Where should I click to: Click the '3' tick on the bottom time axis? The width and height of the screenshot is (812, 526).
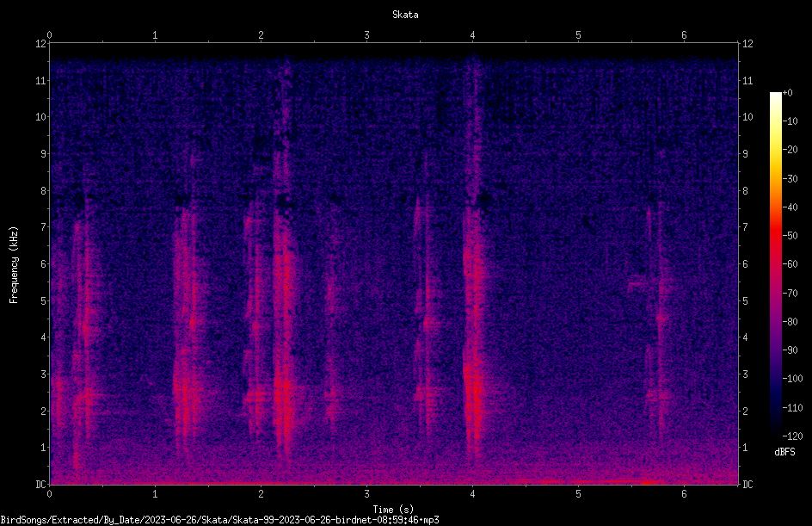pyautogui.click(x=366, y=494)
